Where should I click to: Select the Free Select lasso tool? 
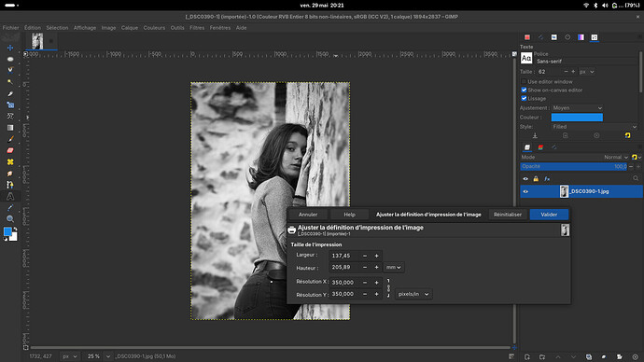(x=10, y=70)
